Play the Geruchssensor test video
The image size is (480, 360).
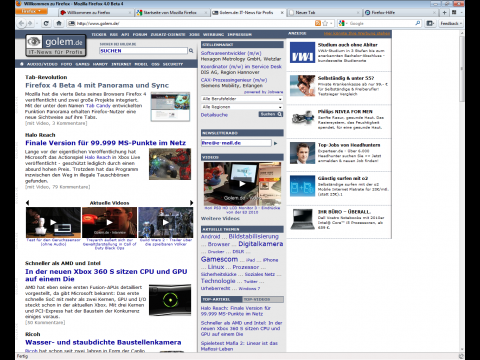pyautogui.click(x=53, y=222)
